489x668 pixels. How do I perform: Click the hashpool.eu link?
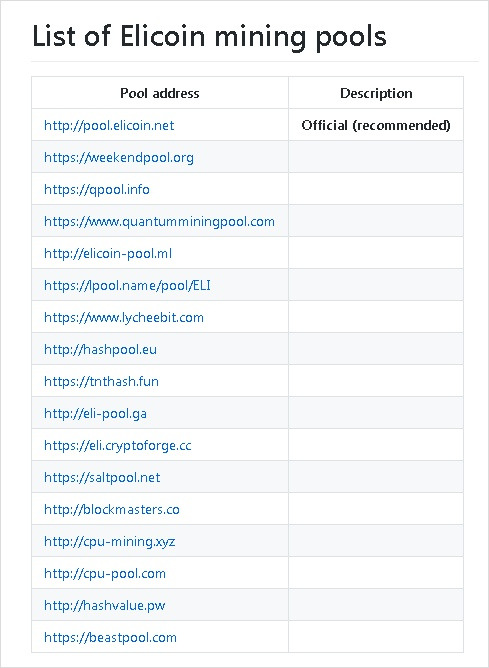(101, 349)
